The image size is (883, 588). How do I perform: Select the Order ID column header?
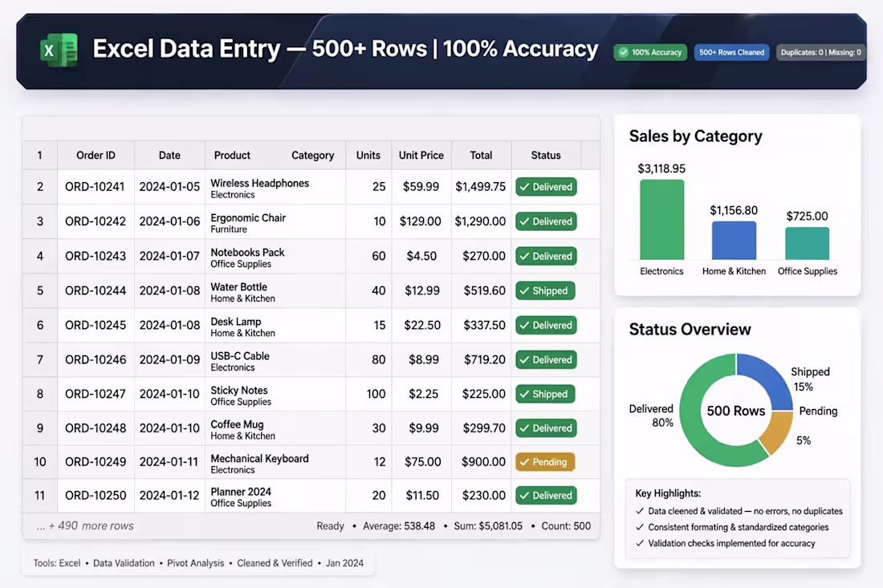coord(96,156)
